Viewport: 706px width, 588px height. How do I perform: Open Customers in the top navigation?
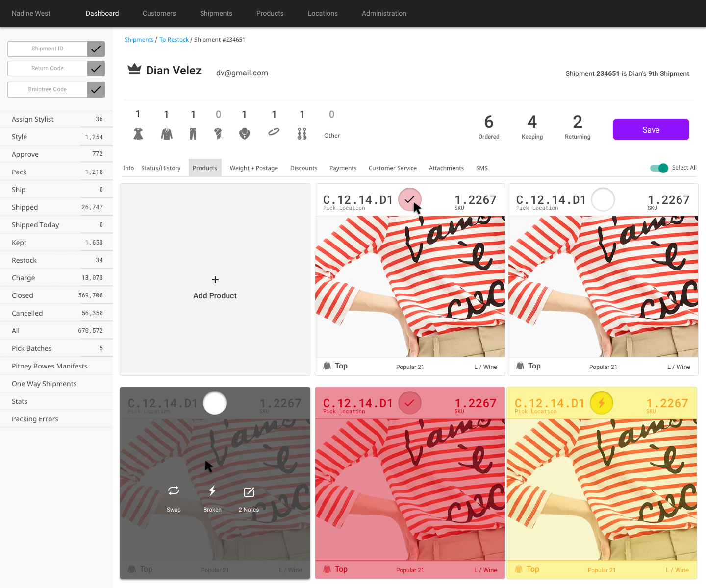coord(159,13)
